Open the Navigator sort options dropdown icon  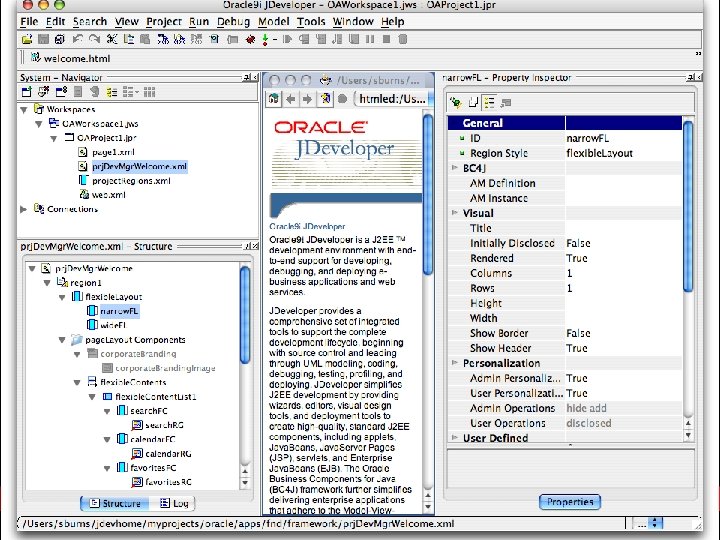pos(129,92)
